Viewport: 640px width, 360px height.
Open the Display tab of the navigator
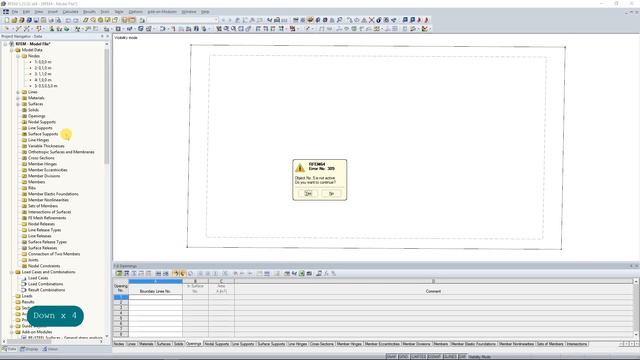tap(29, 349)
